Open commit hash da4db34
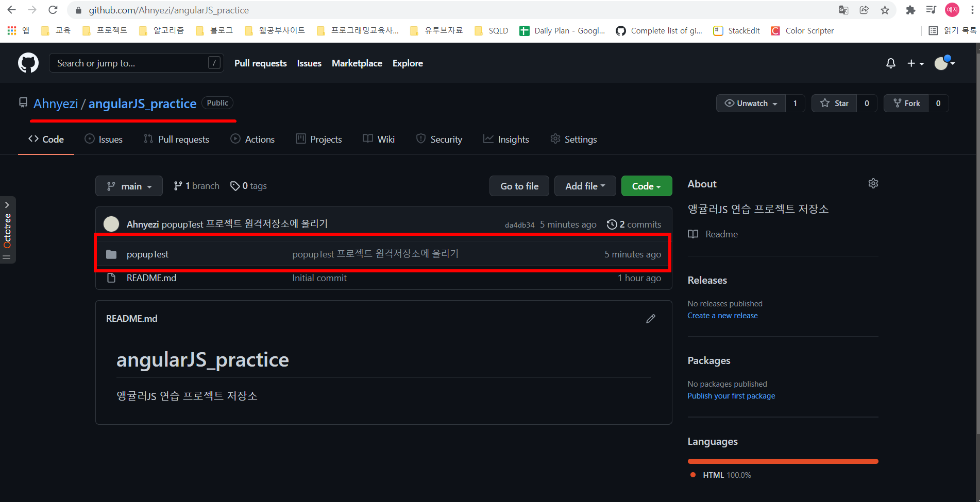 tap(519, 225)
